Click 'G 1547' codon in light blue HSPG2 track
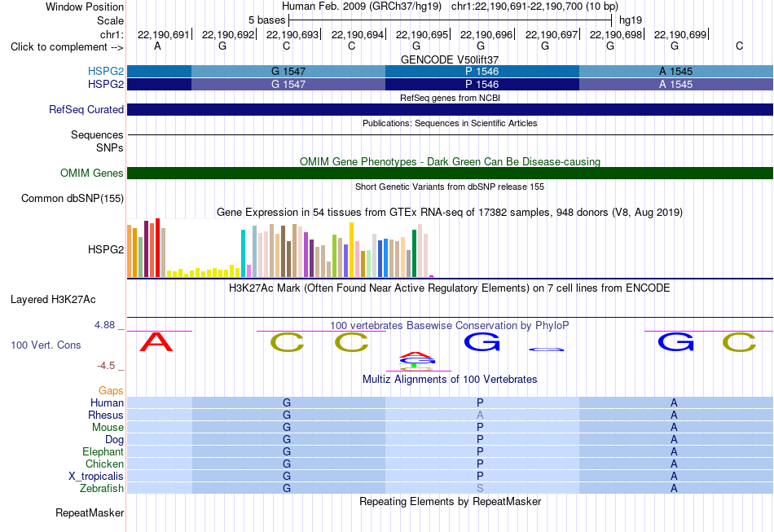Image resolution: width=774 pixels, height=532 pixels. pyautogui.click(x=288, y=71)
